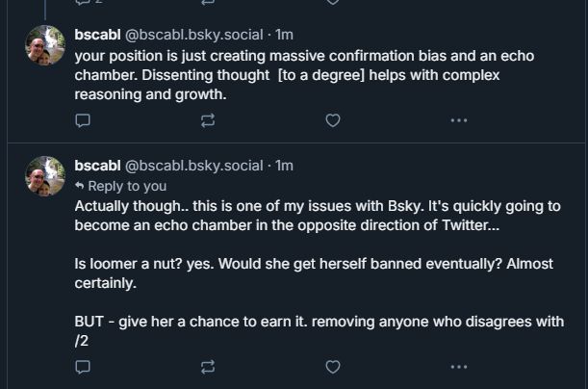Reply to the confirmation bias post
The width and height of the screenshot is (588, 389).
(x=83, y=120)
